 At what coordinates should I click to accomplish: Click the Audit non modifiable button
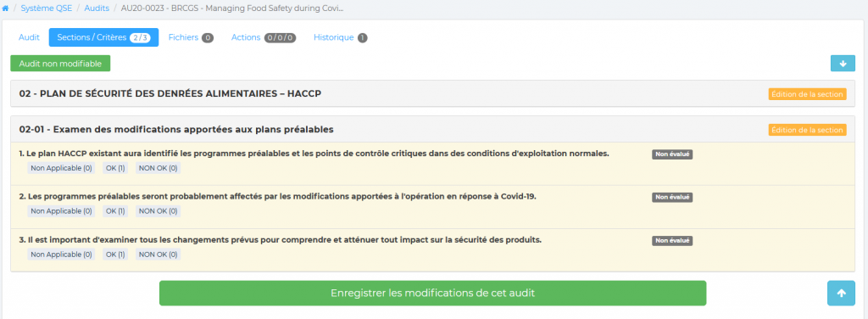point(60,64)
